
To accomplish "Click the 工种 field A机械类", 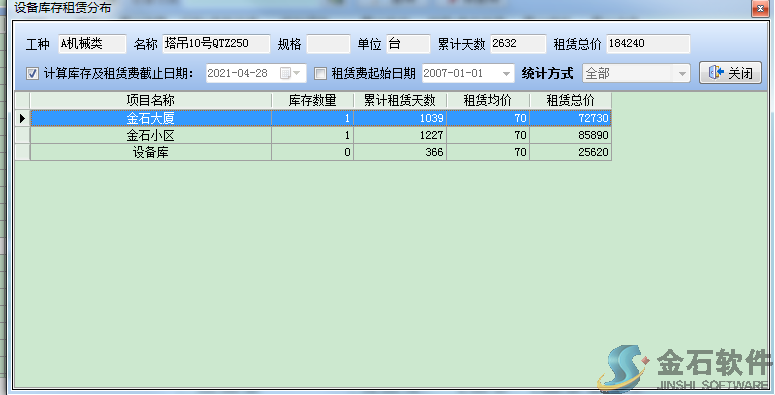I will [92, 44].
